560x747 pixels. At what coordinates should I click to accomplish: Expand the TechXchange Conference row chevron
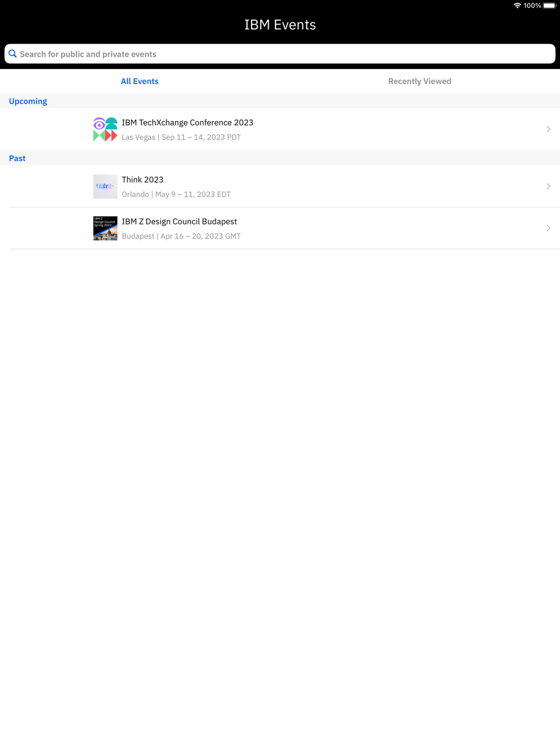[548, 129]
